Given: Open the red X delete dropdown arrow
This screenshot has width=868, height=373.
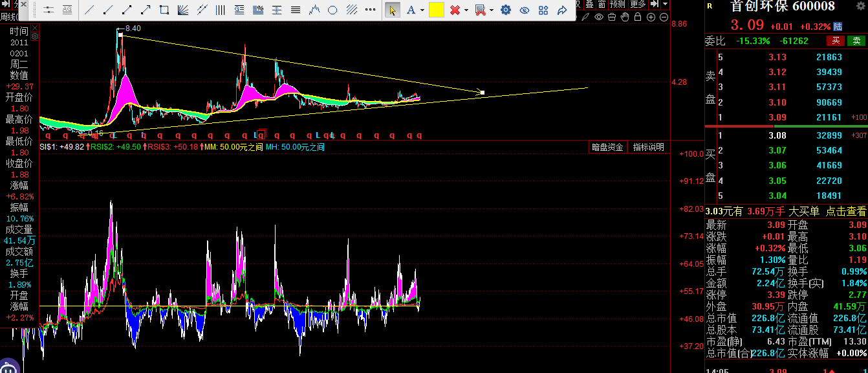Looking at the screenshot, I should pyautogui.click(x=466, y=10).
